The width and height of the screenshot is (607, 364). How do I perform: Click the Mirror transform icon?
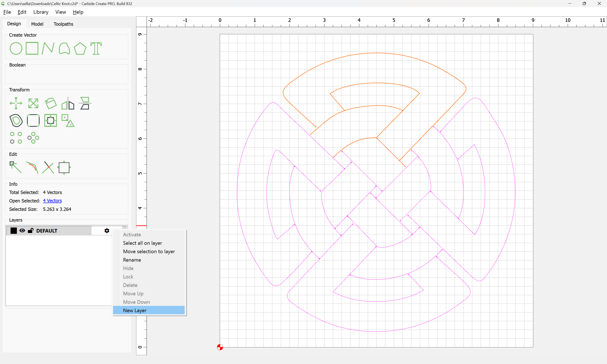(68, 103)
